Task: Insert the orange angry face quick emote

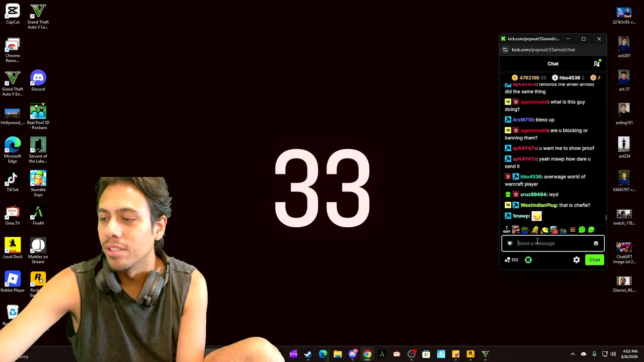Action: coord(573,230)
